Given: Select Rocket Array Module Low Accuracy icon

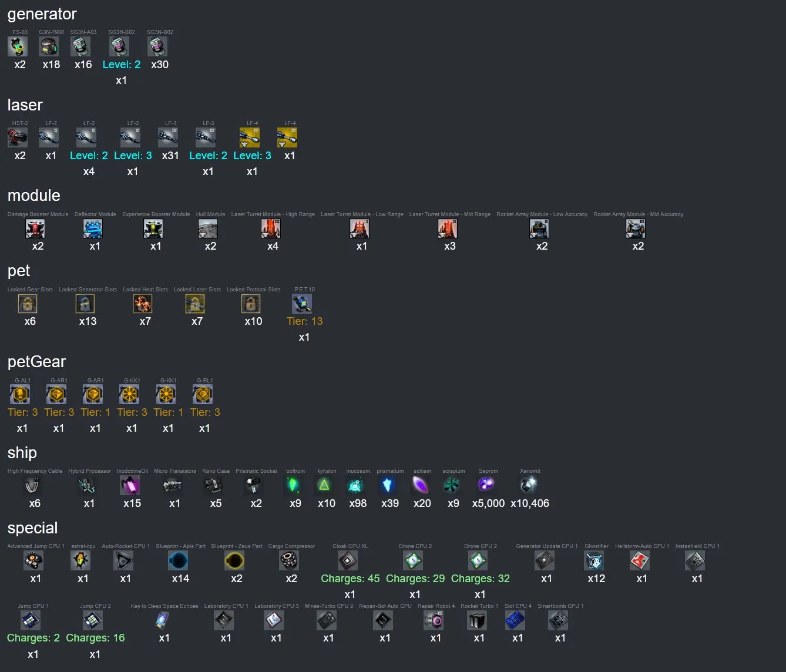Looking at the screenshot, I should [x=539, y=229].
